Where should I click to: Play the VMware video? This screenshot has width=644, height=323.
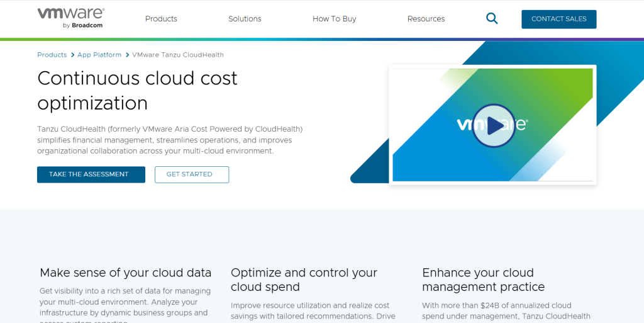[493, 126]
